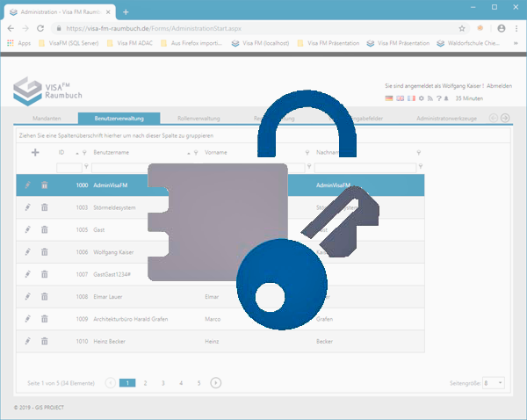Bookmark this page with star icon

(462, 29)
